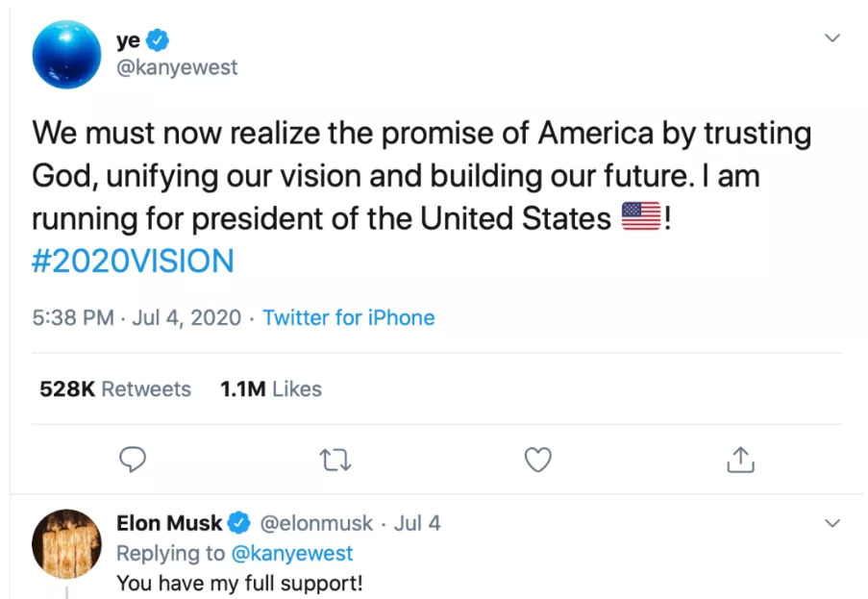Click the Twitter for iPhone link
Viewport: 868px width, 599px height.
point(348,318)
